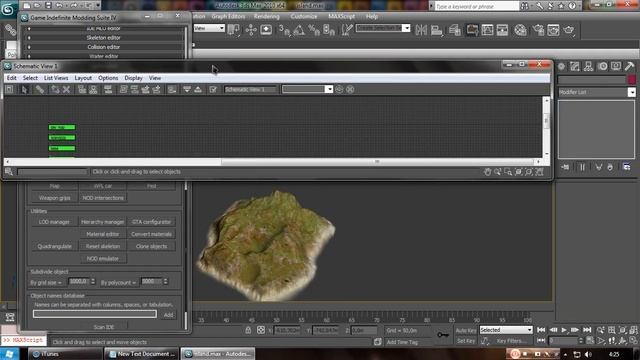
Task: Click the Scan IDE button
Action: coord(104,327)
